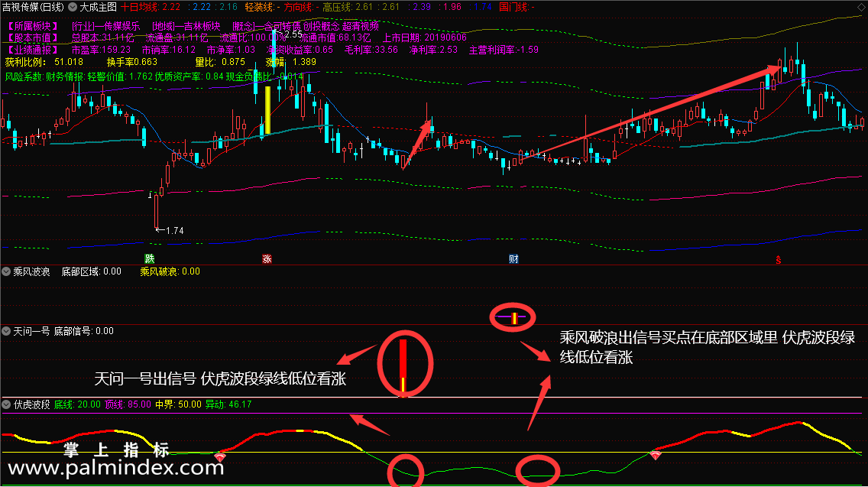Click the 1.74 lowest price label
The height and width of the screenshot is (487, 868).
[174, 230]
